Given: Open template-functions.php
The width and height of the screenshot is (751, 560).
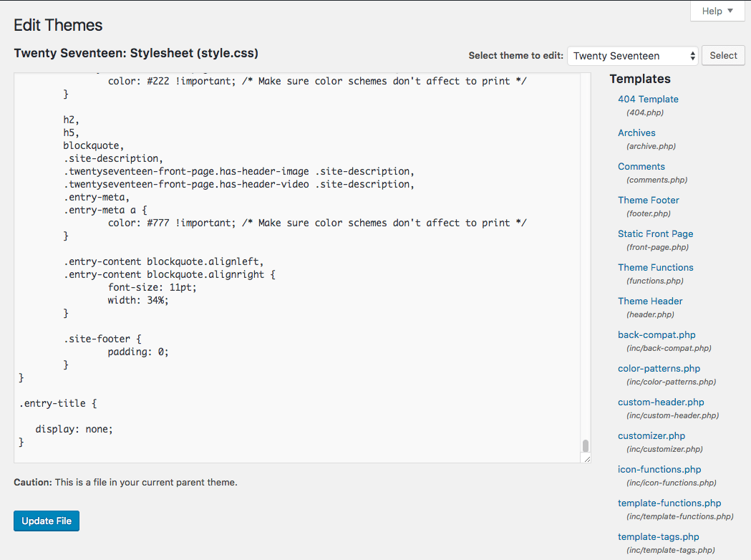Looking at the screenshot, I should (669, 503).
